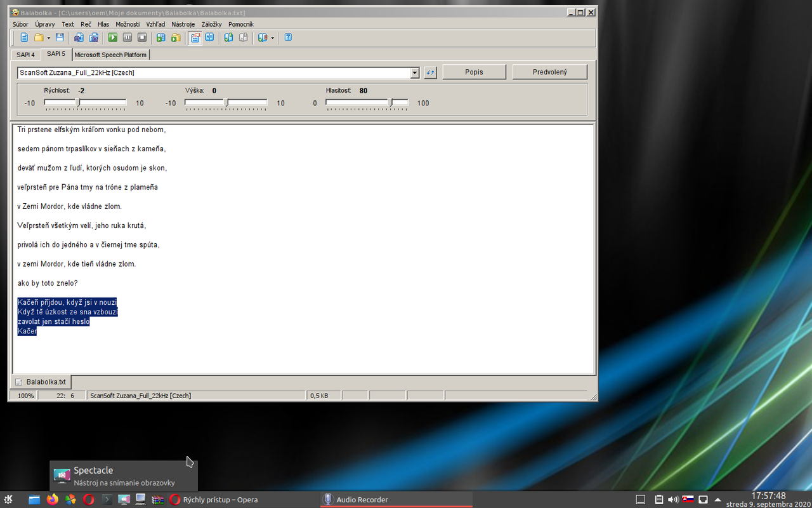This screenshot has height=508, width=812.
Task: Expand the Open folder icon's dropdown arrow
Action: point(49,37)
